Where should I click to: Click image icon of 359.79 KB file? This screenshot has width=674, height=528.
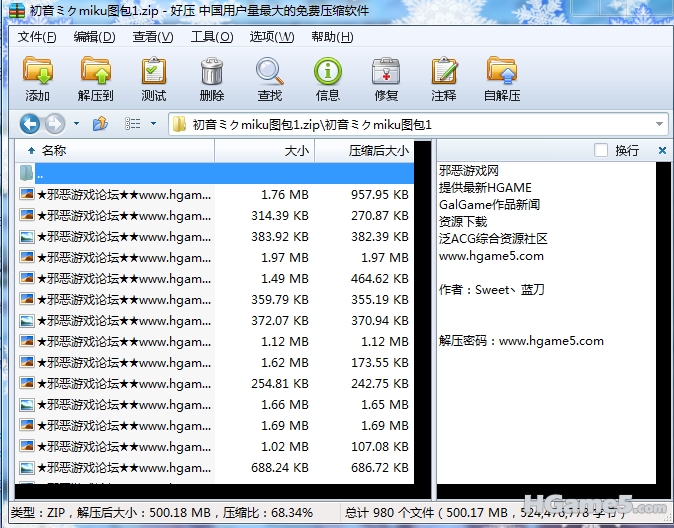tap(27, 299)
